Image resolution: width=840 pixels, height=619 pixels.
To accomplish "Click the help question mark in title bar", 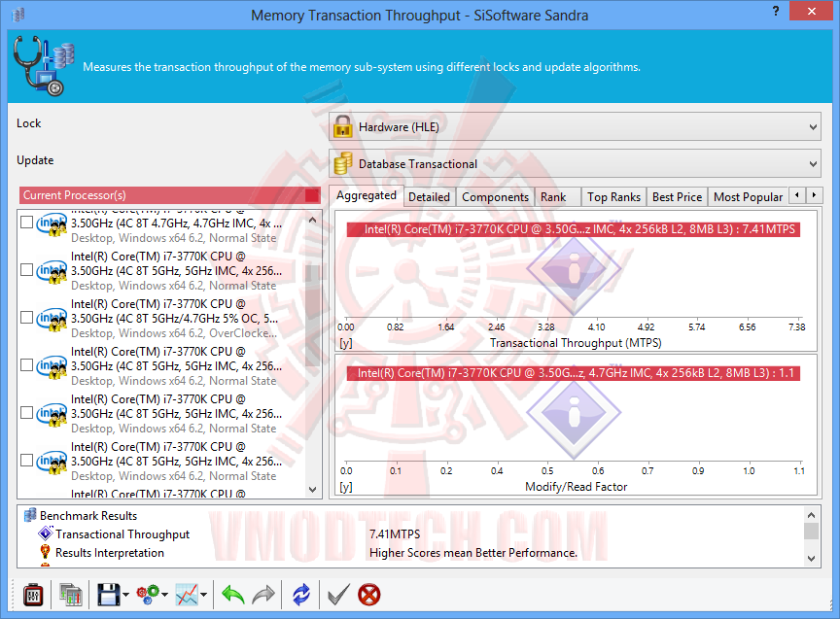I will pos(776,11).
